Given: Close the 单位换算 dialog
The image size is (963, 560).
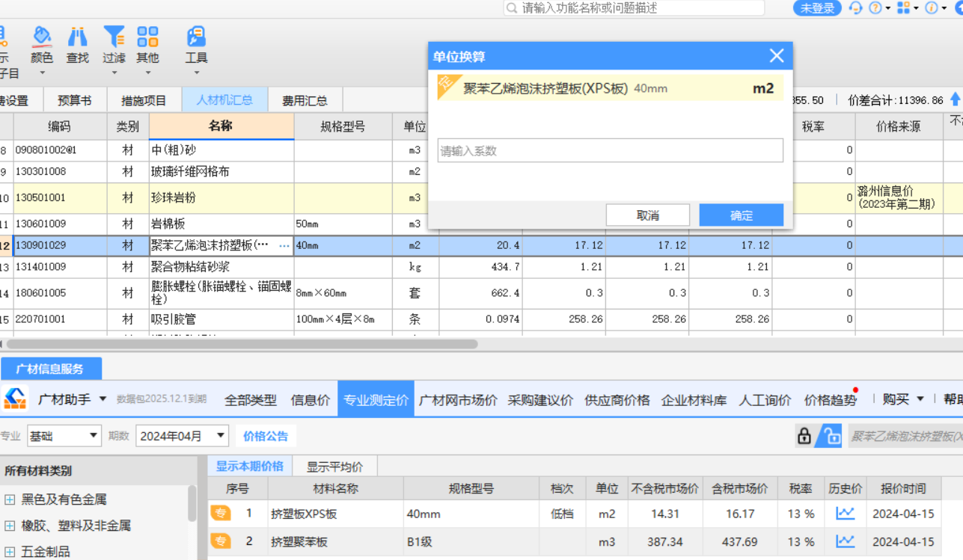Looking at the screenshot, I should 777,56.
